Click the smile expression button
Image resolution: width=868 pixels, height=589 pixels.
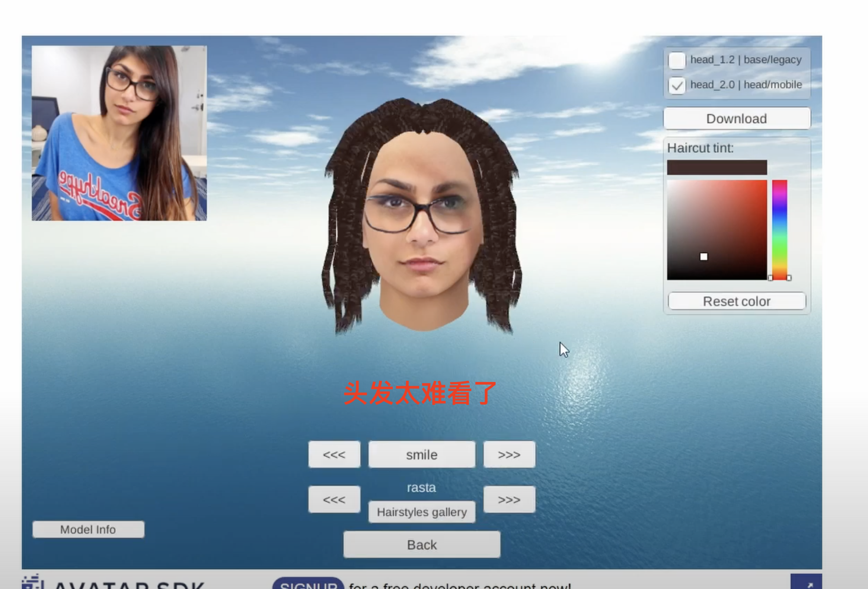click(421, 454)
